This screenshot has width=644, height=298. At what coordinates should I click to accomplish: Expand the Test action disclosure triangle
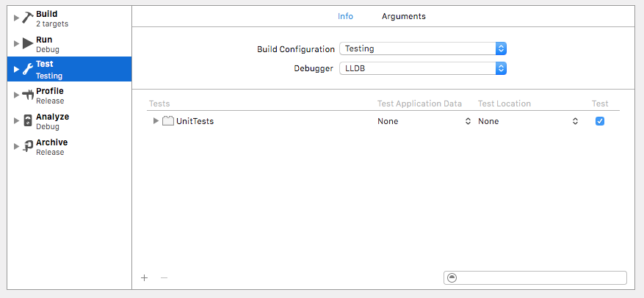(16, 70)
